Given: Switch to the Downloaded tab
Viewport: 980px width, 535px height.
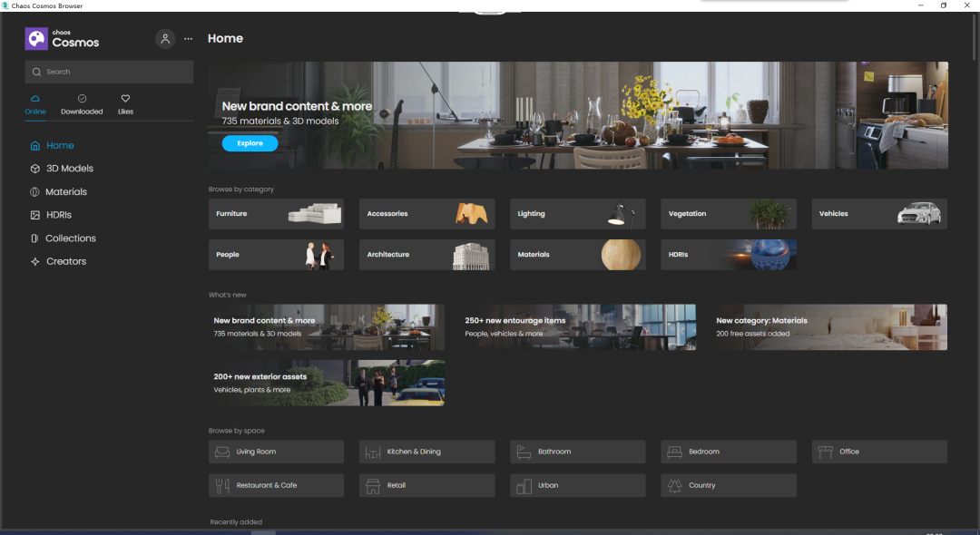Looking at the screenshot, I should point(82,104).
